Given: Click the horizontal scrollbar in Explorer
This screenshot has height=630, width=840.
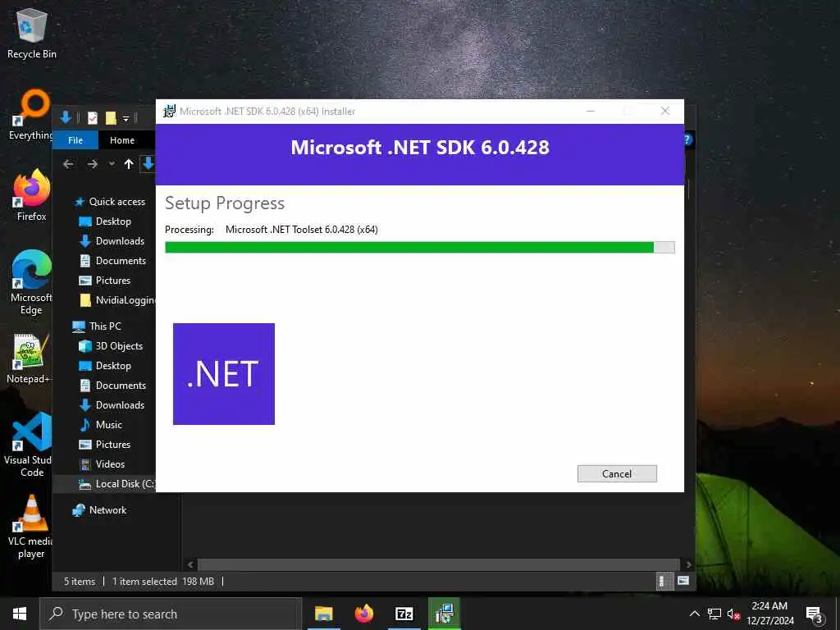Looking at the screenshot, I should tap(439, 564).
